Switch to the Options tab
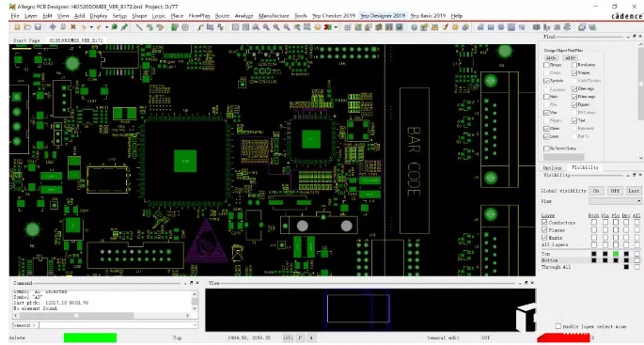The height and width of the screenshot is (345, 644). coord(552,167)
